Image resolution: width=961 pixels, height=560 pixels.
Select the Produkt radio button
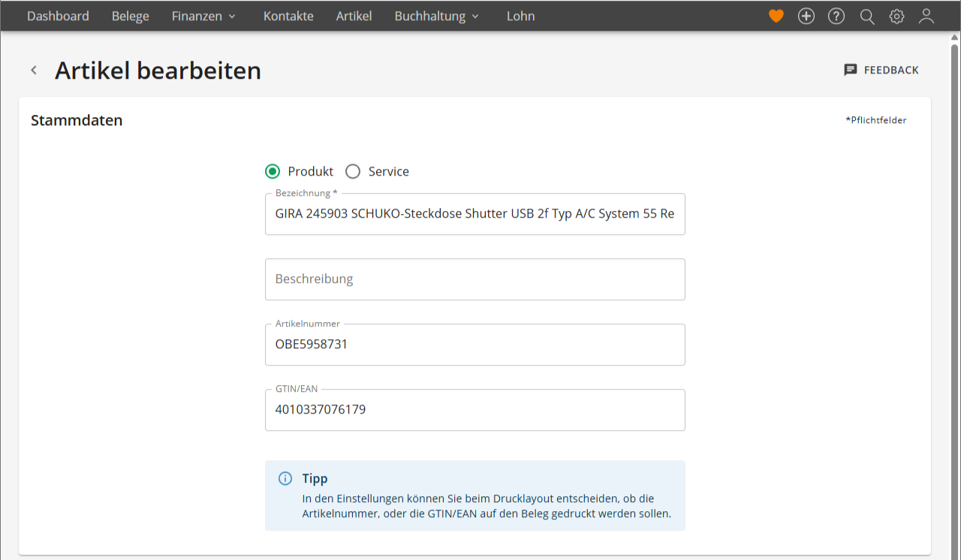[x=273, y=172]
